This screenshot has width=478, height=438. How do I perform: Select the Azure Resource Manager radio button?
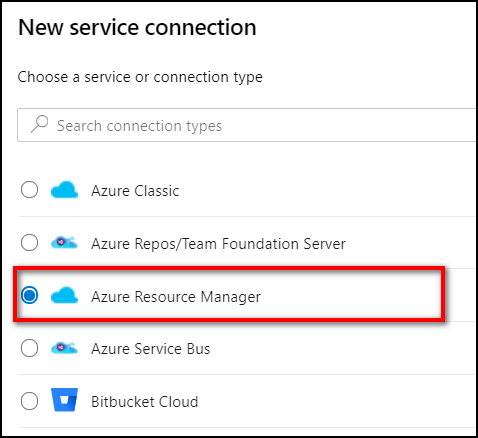(x=29, y=295)
